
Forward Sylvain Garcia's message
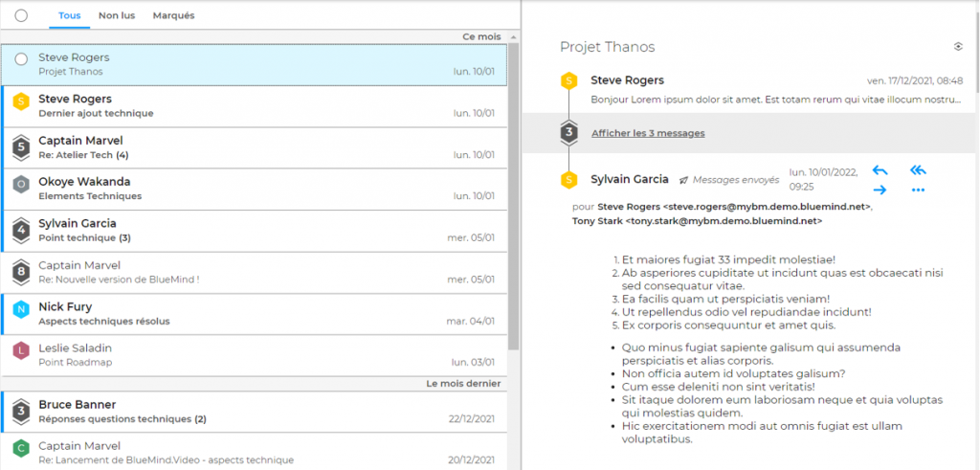click(x=880, y=190)
